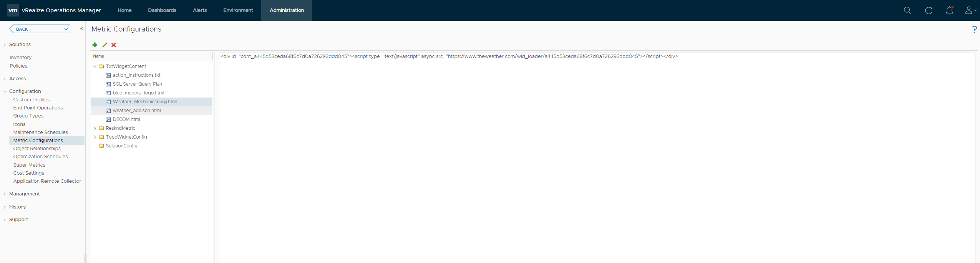
Task: Click the refresh icon in header
Action: 929,10
